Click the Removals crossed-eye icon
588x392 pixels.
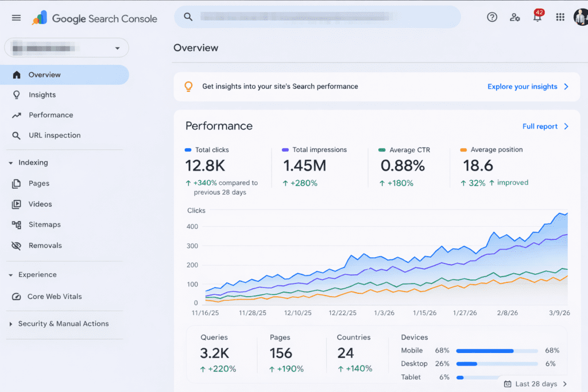click(16, 246)
